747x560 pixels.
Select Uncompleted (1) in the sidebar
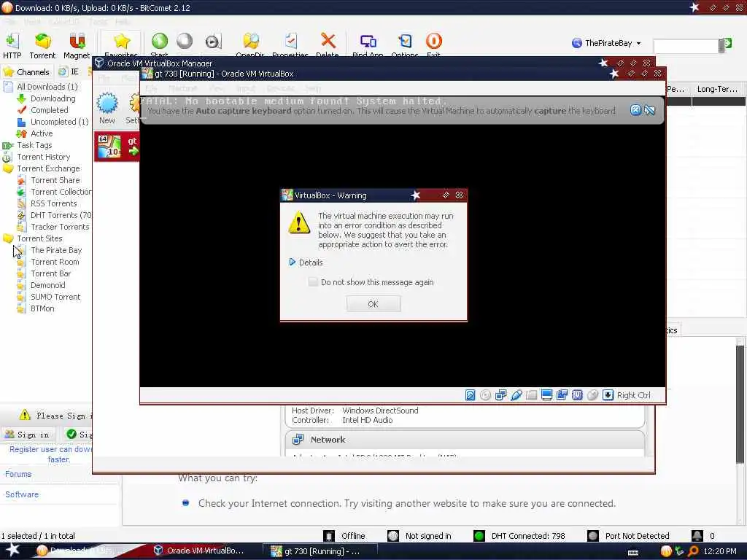click(x=60, y=122)
